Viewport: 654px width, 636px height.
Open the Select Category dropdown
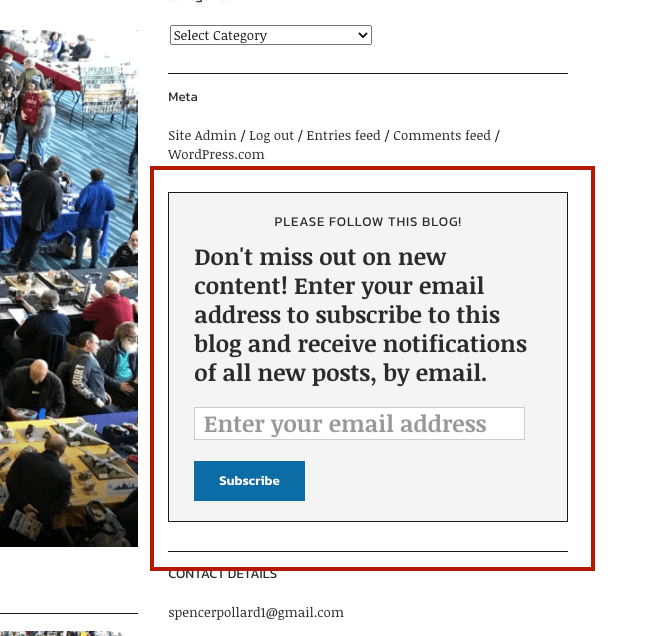(271, 35)
